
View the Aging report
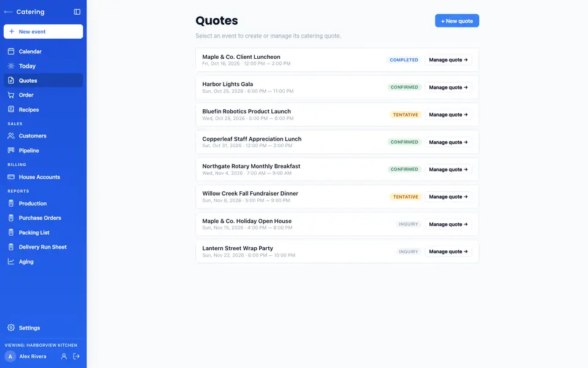click(x=43, y=261)
